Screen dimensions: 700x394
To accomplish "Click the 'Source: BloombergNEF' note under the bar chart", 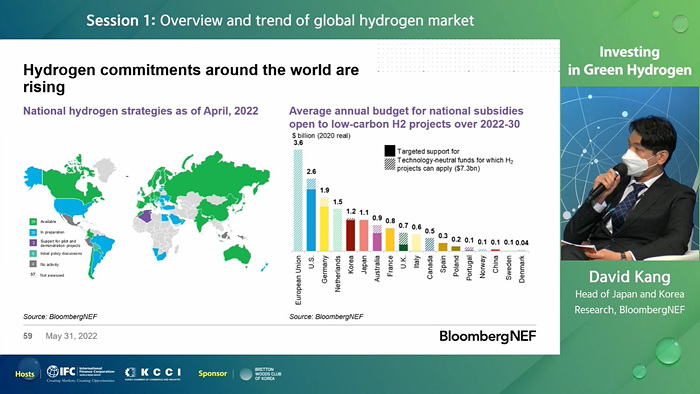I will [x=326, y=316].
